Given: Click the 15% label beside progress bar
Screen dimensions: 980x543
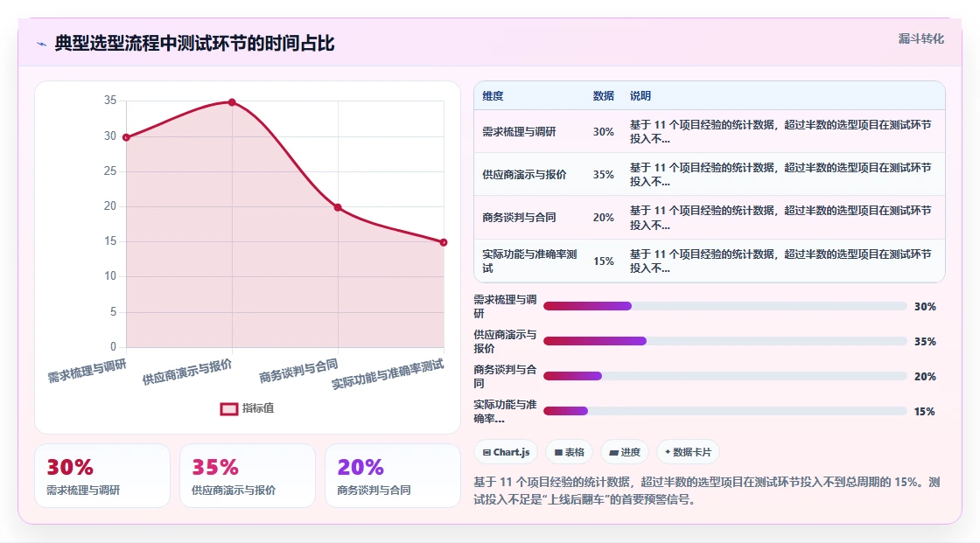Looking at the screenshot, I should [x=925, y=412].
